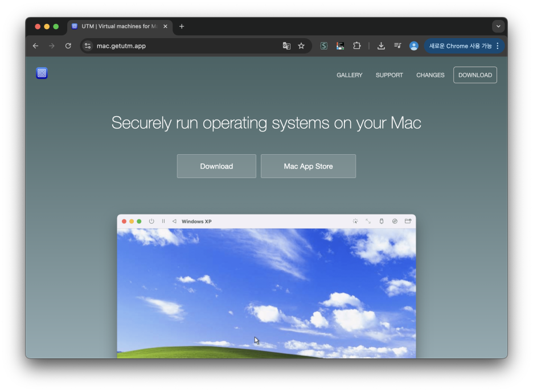The height and width of the screenshot is (392, 533).
Task: Click the resize display arrows icon in VM
Action: 368,221
